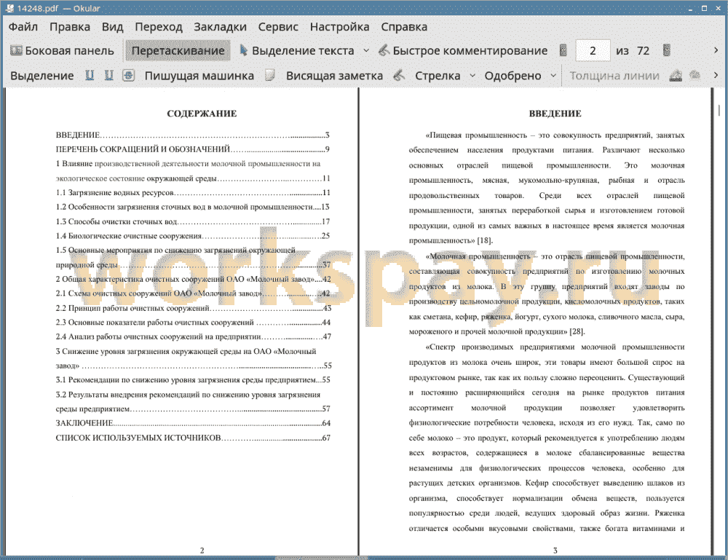Open the Справка menu

(404, 27)
